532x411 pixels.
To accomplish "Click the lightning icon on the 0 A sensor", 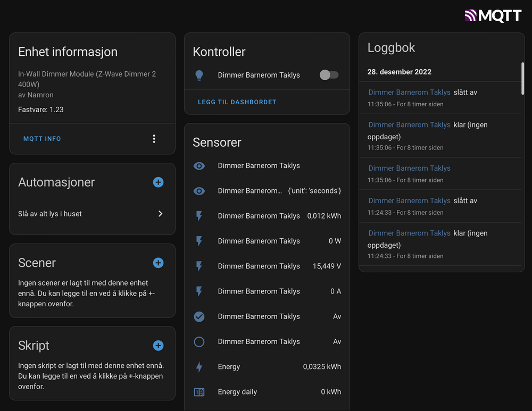I will tap(199, 291).
